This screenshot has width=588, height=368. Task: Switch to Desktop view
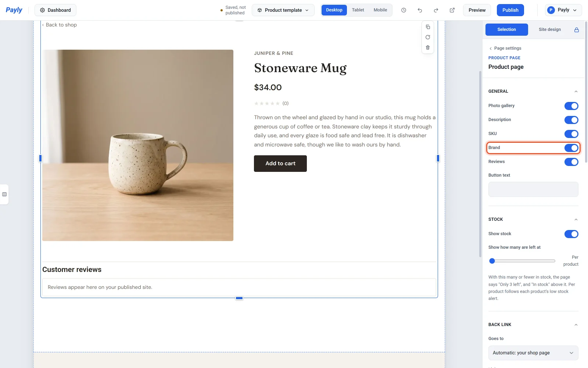click(x=334, y=10)
